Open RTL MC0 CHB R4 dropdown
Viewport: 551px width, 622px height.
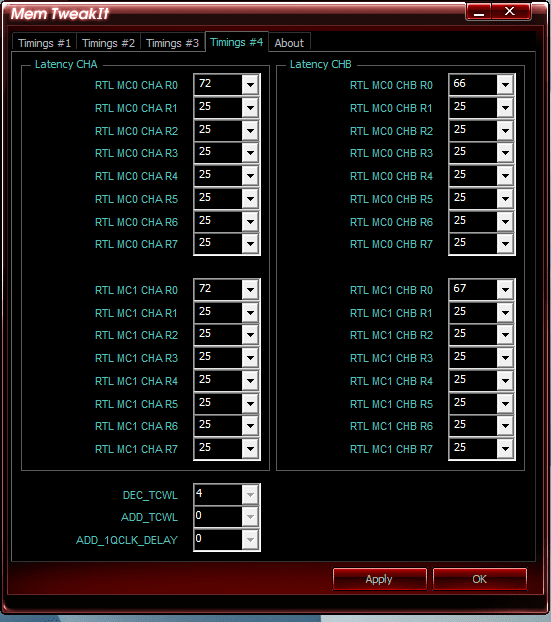point(505,176)
